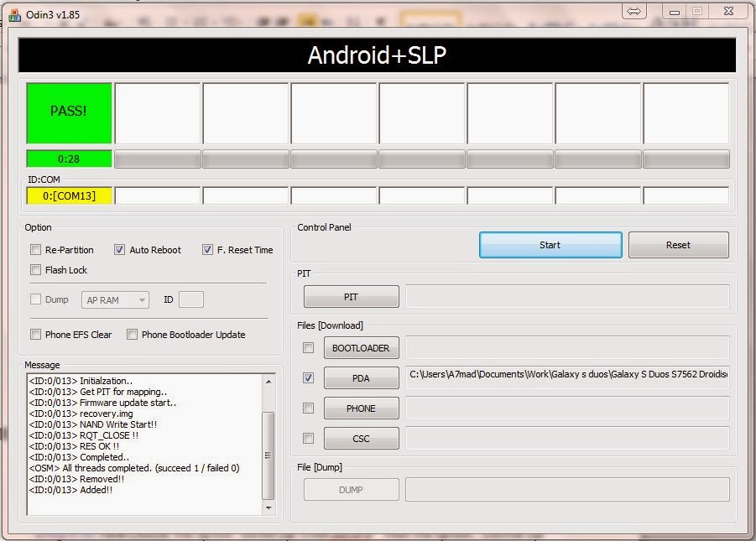Viewport: 756px width, 541px height.
Task: Click the message log scroll up arrow
Action: (x=269, y=382)
